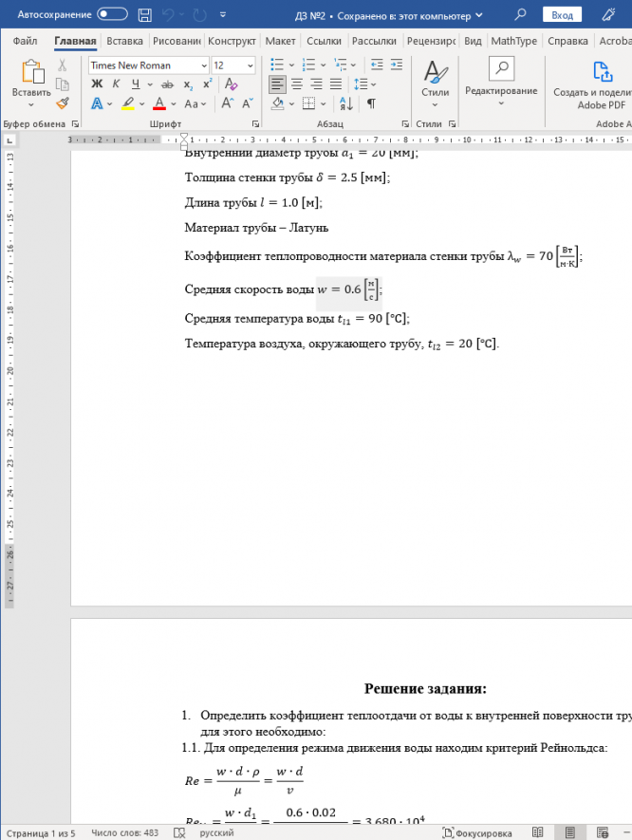Toggle Italic (К) formatting
Screen dimensions: 632x840
point(116,84)
